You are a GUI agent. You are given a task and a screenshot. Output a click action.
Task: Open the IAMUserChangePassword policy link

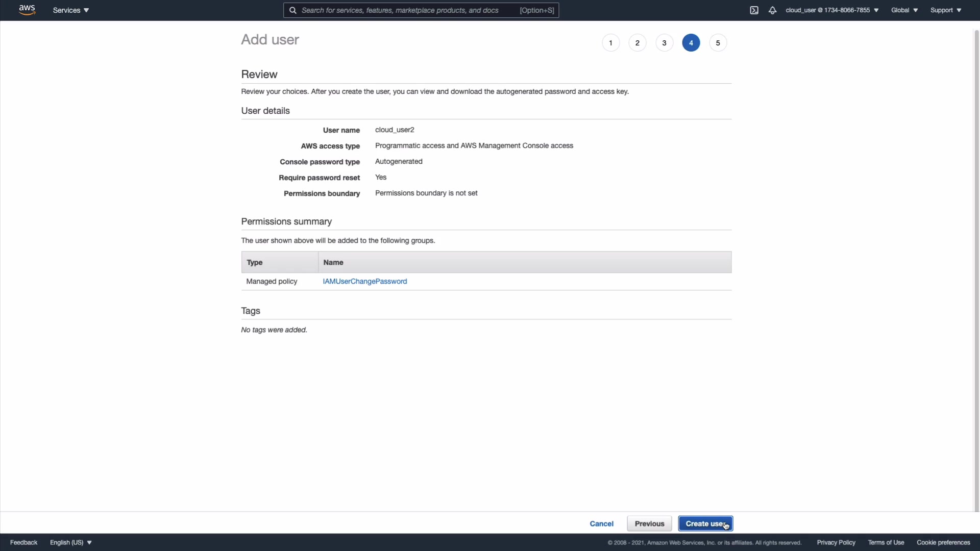tap(364, 281)
